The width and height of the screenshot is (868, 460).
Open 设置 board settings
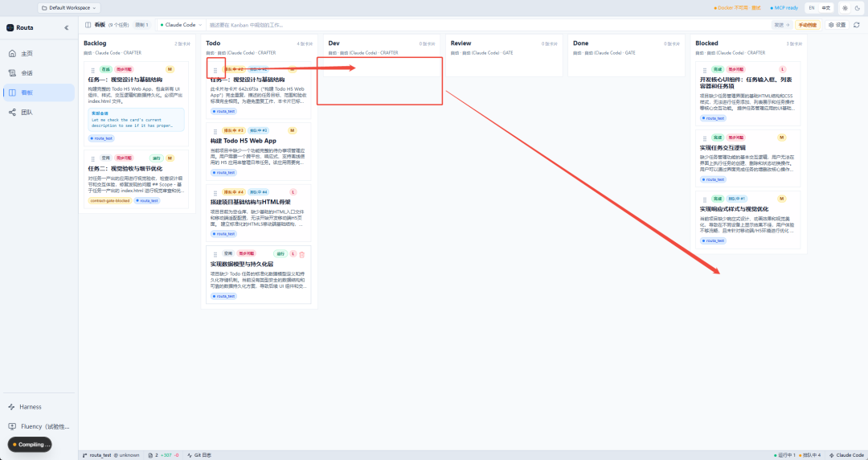837,25
